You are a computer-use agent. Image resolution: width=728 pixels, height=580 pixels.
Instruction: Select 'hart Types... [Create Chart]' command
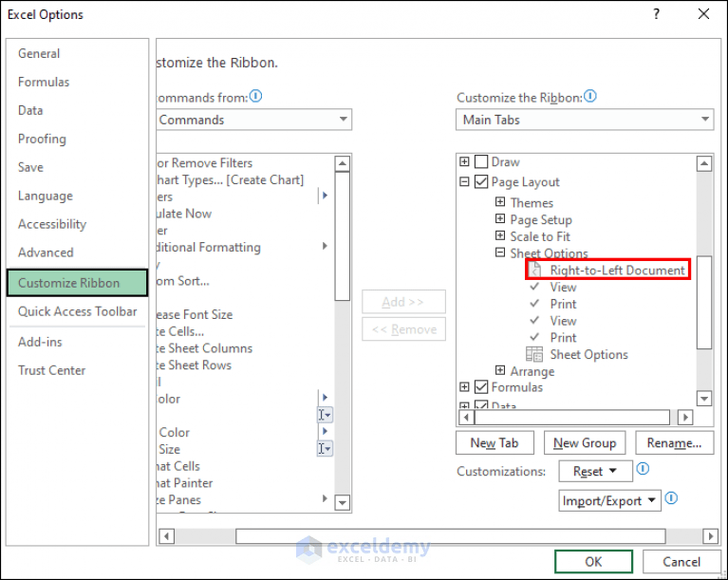[x=231, y=180]
